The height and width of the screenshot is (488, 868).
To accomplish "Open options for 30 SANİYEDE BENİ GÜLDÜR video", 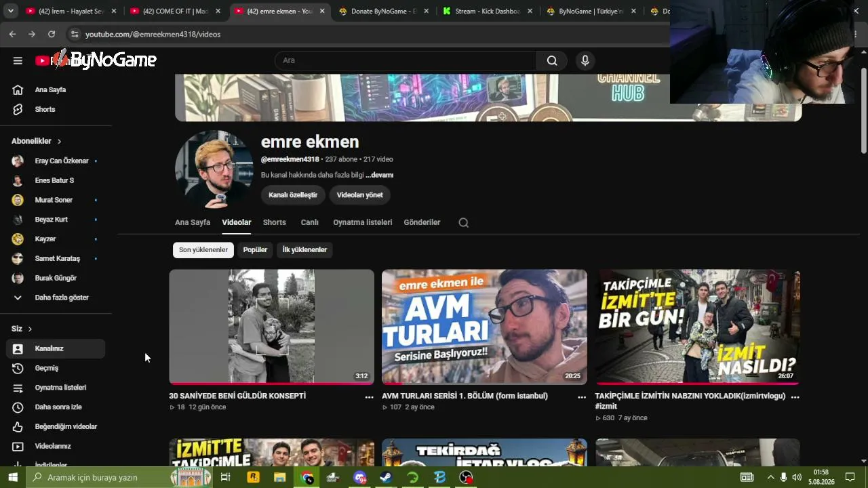I will click(369, 397).
